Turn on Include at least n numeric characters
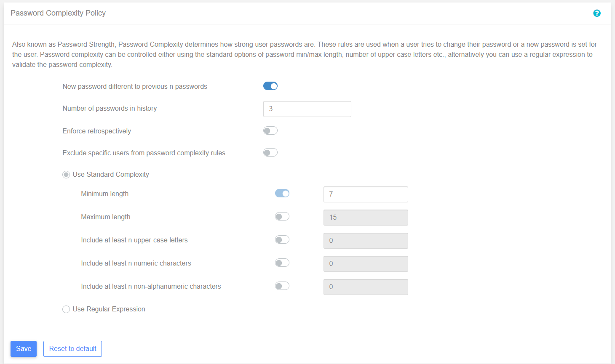 click(x=282, y=263)
